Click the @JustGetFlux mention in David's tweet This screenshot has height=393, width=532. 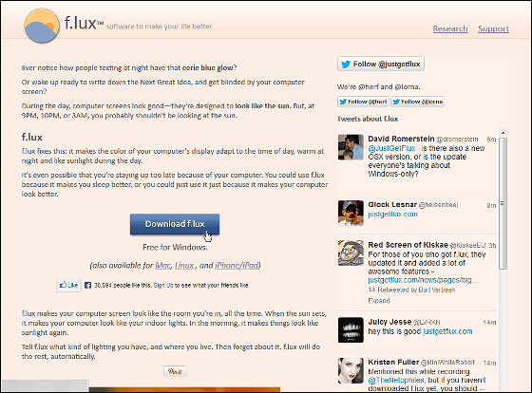(x=391, y=148)
